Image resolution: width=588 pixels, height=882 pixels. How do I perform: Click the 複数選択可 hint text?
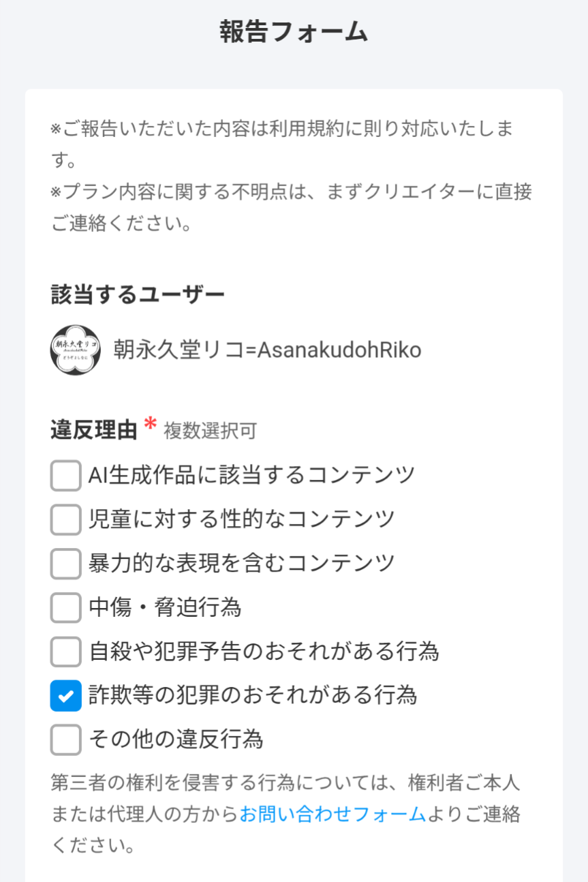(x=210, y=431)
